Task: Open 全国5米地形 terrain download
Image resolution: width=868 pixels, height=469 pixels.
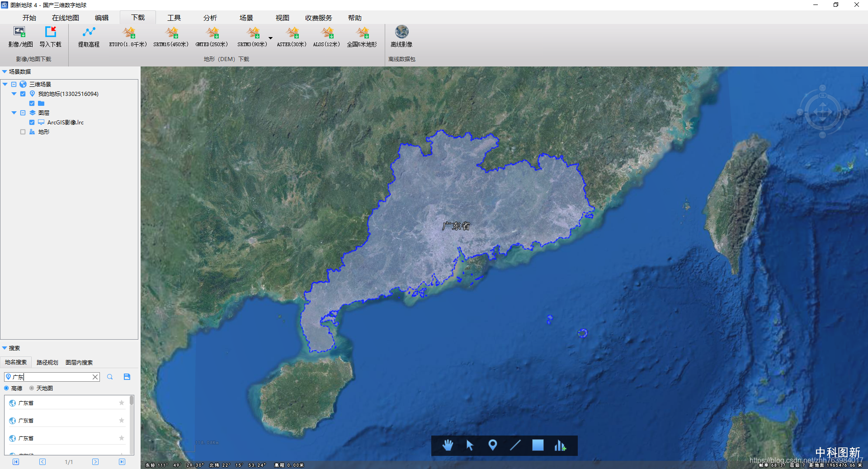Action: (x=362, y=37)
